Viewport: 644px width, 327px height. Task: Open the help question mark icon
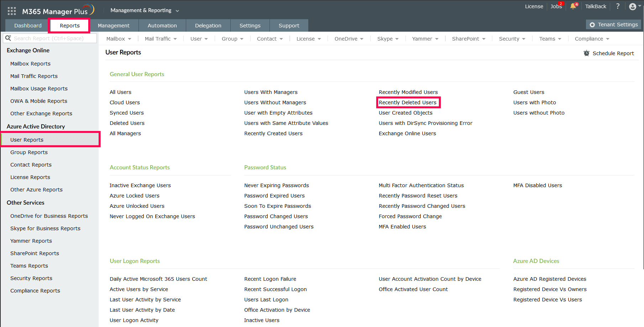coord(618,6)
